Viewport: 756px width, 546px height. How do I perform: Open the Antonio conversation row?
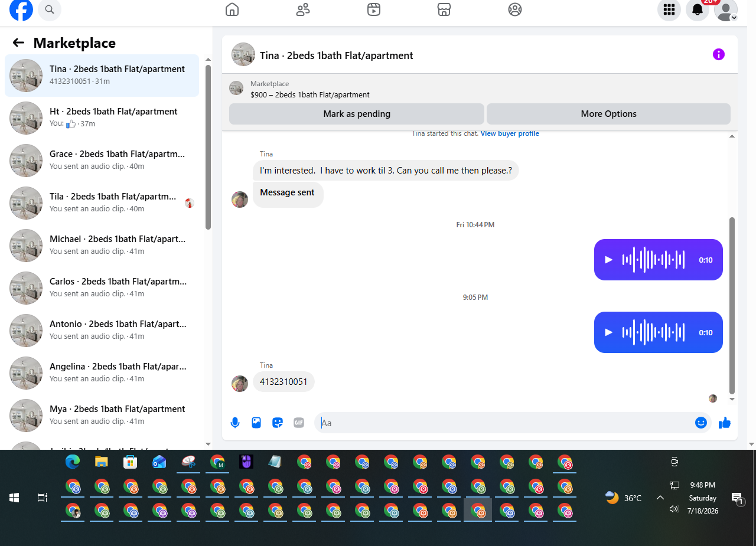click(102, 331)
